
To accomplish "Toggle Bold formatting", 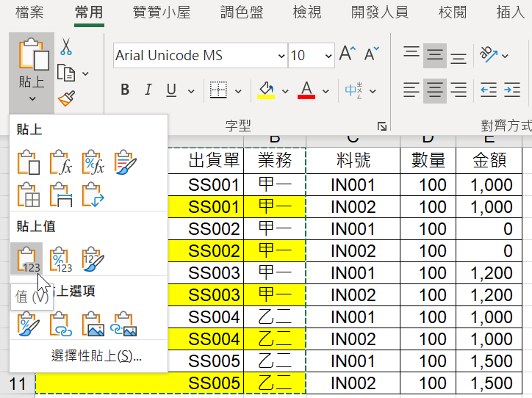I will [x=125, y=90].
